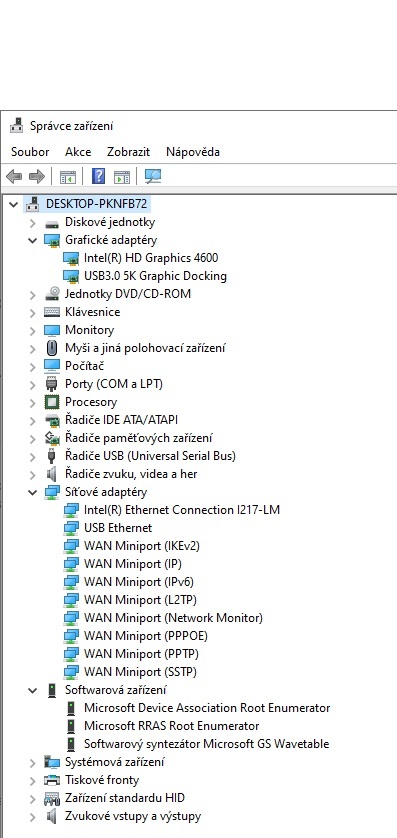Collapse the DESKTOP-PKNFB72 root node
The height and width of the screenshot is (838, 397).
click(x=14, y=204)
